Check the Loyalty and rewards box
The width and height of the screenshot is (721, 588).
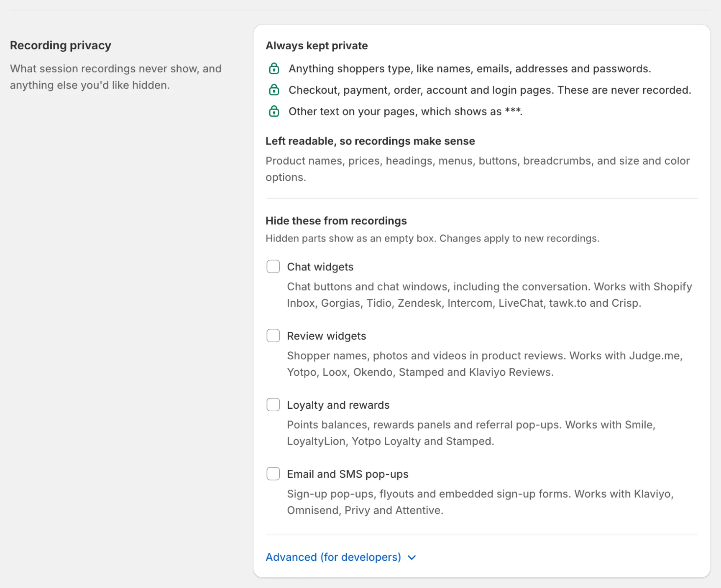coord(273,405)
